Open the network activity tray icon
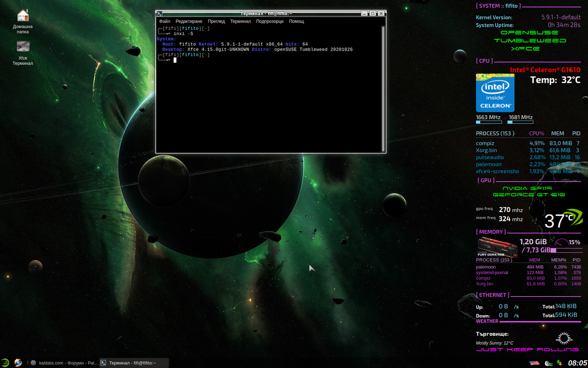The image size is (588, 368). point(560,363)
